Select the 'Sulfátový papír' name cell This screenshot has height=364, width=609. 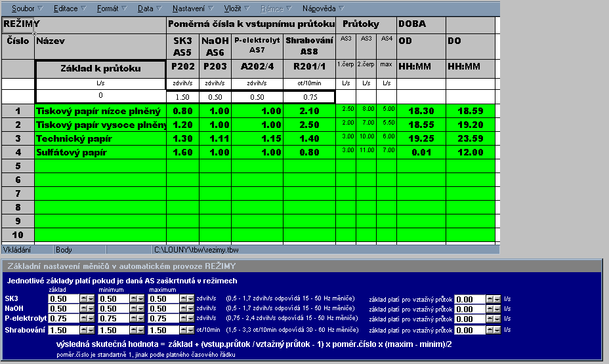(100, 152)
